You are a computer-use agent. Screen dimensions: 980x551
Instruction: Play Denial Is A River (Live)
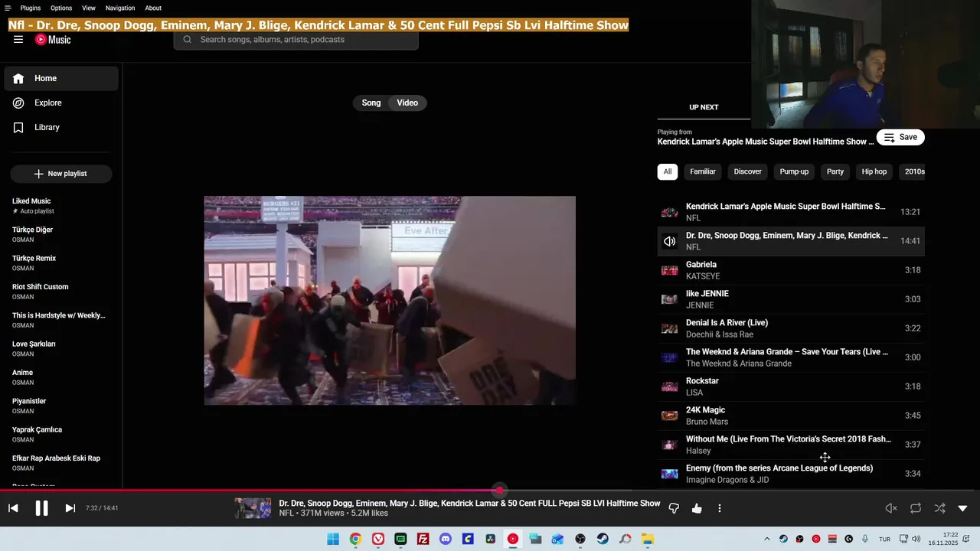(791, 328)
